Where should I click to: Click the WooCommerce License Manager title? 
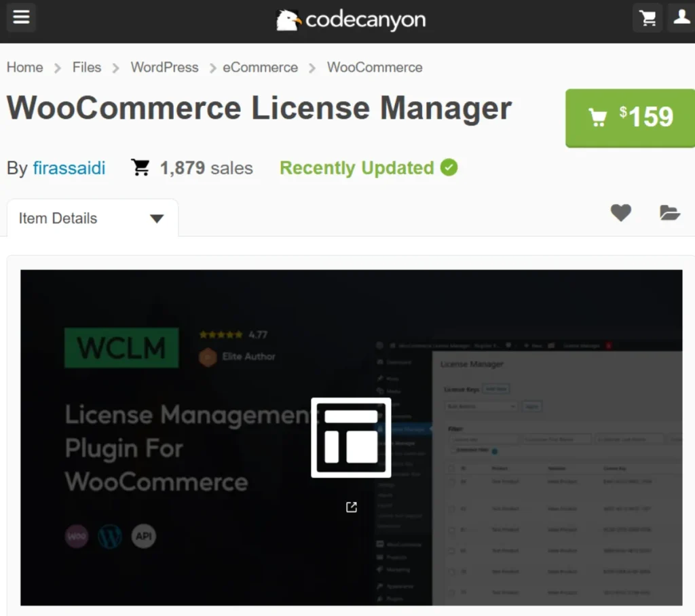[259, 108]
